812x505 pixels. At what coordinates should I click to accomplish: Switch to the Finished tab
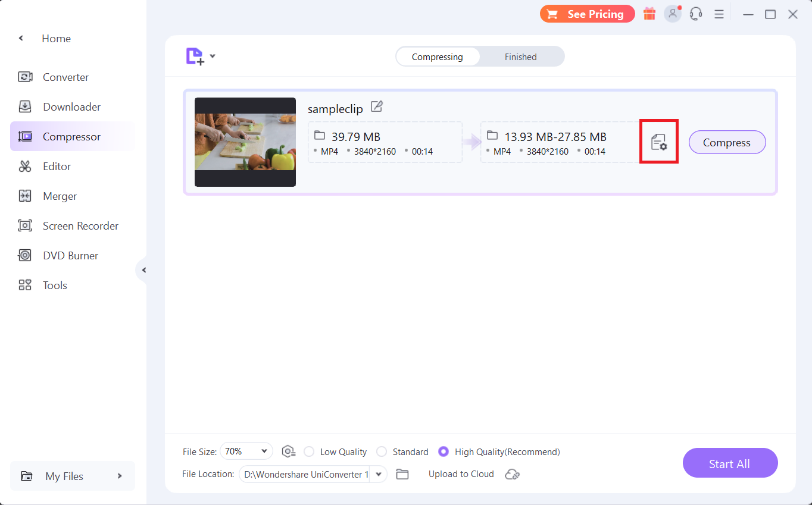click(520, 57)
